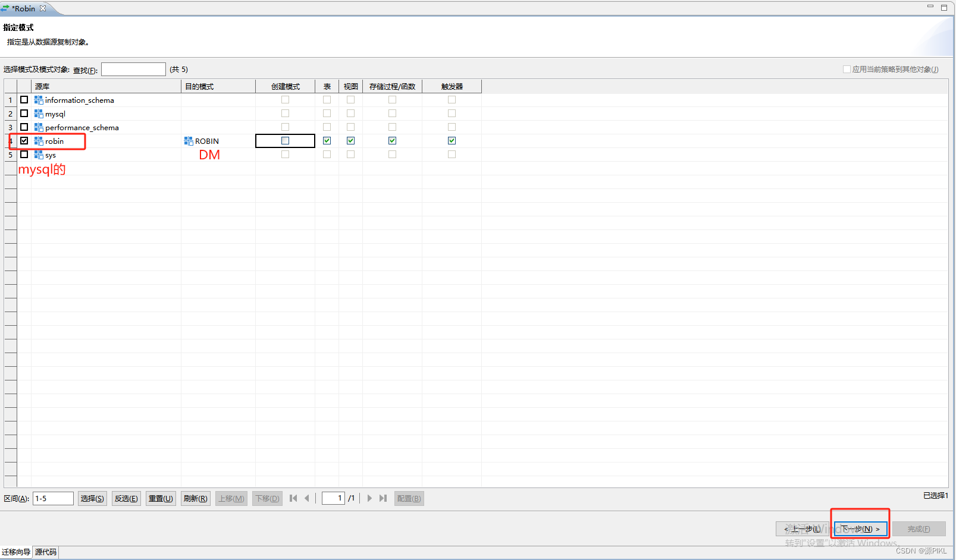Viewport: 956px width, 560px height.
Task: Click the 上移(M) move up button
Action: click(x=231, y=499)
